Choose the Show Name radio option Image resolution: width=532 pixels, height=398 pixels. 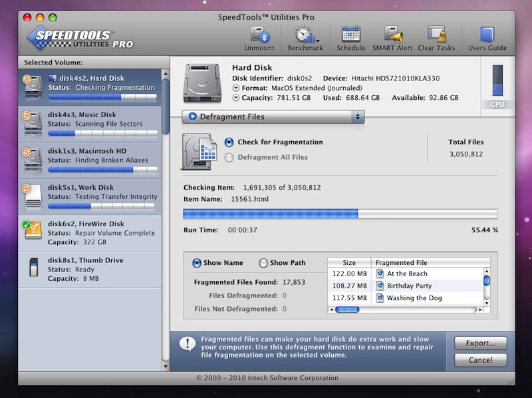pyautogui.click(x=197, y=263)
